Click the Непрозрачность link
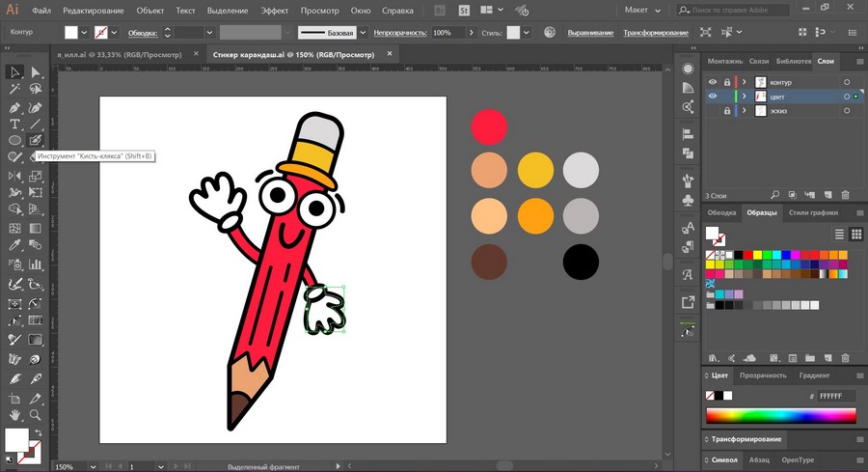 [x=399, y=33]
